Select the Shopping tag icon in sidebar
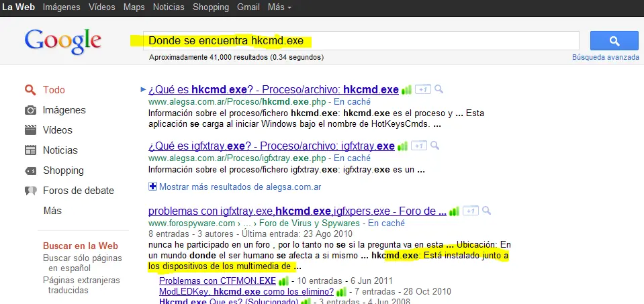 coord(30,170)
